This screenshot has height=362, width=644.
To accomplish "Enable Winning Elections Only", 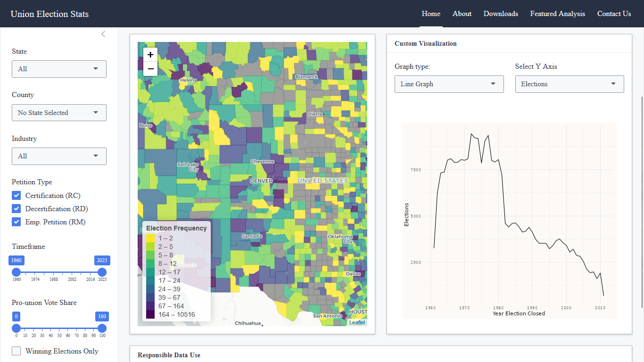I will pyautogui.click(x=17, y=351).
